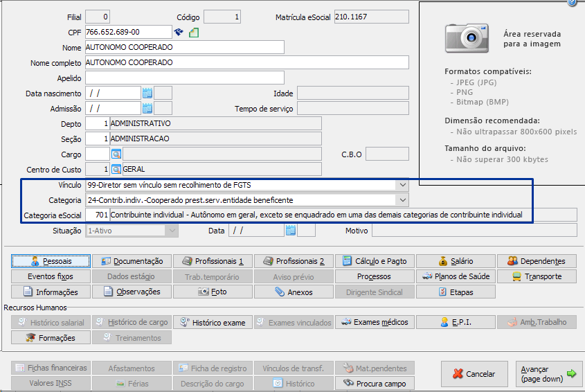The image size is (585, 392).
Task: Open Planos de Saúde
Action: click(456, 276)
